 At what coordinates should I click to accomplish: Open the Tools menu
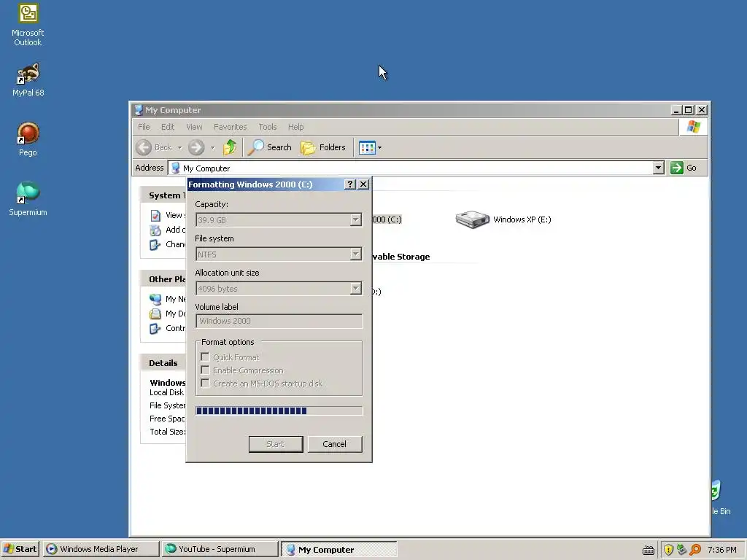click(267, 127)
